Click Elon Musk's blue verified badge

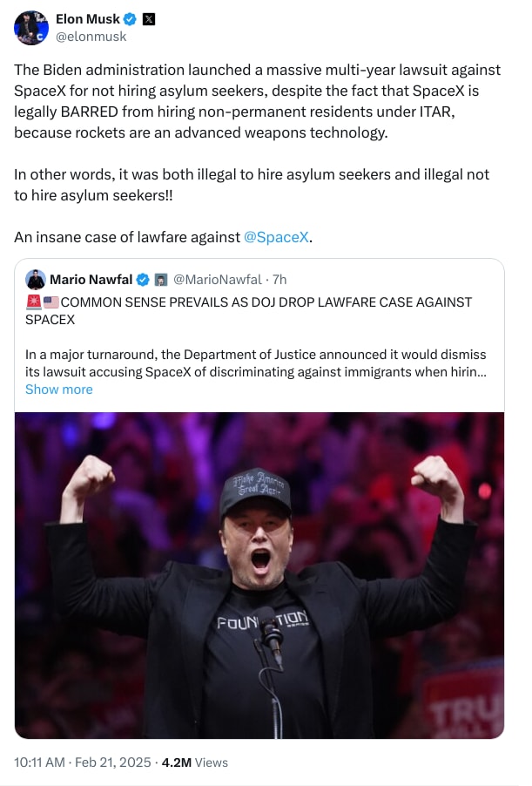tap(128, 18)
